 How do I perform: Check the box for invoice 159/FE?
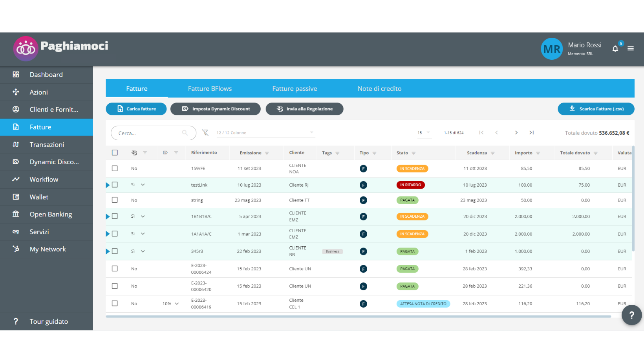pos(115,169)
